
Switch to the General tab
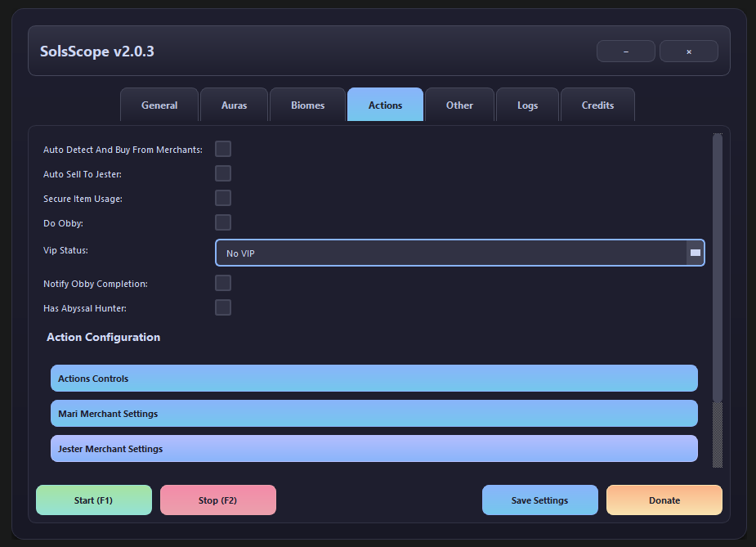click(159, 105)
